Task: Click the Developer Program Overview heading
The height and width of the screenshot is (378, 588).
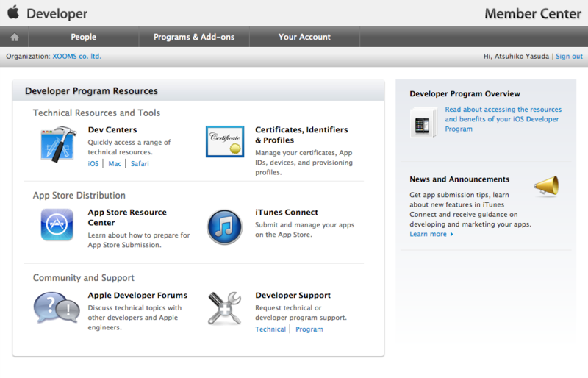Action: [x=465, y=94]
